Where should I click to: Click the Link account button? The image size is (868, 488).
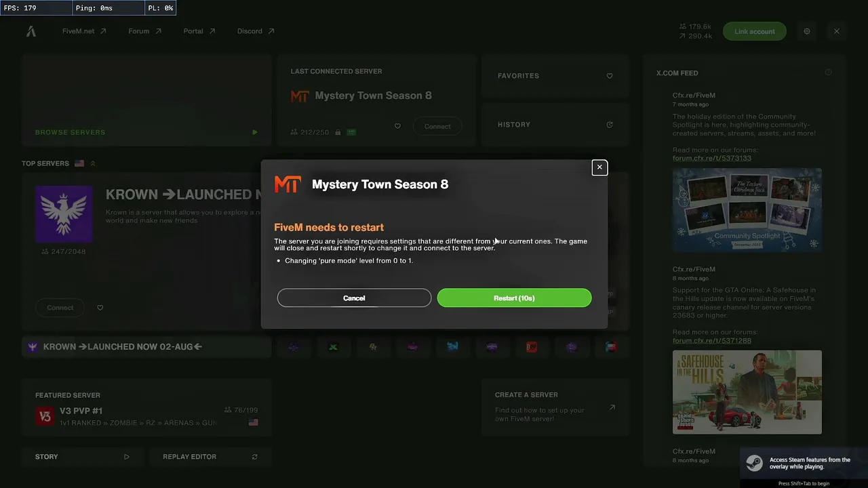pos(754,31)
